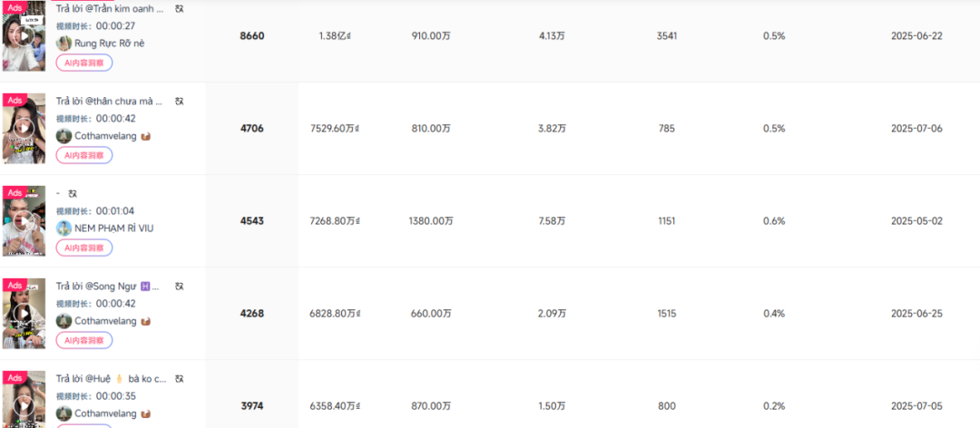The width and height of the screenshot is (980, 428).
Task: Play the 00:01:04 NEM PHẠM RÌ VIU video
Action: click(24, 220)
